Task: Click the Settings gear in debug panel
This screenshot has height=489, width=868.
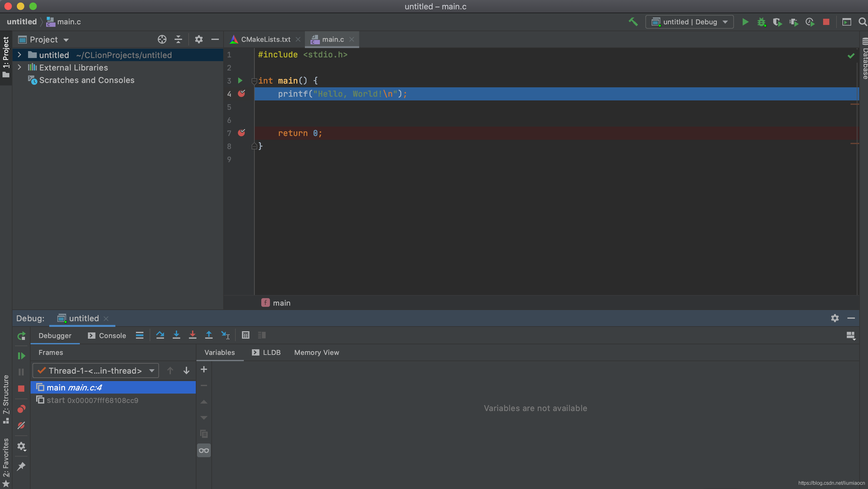Action: tap(835, 318)
